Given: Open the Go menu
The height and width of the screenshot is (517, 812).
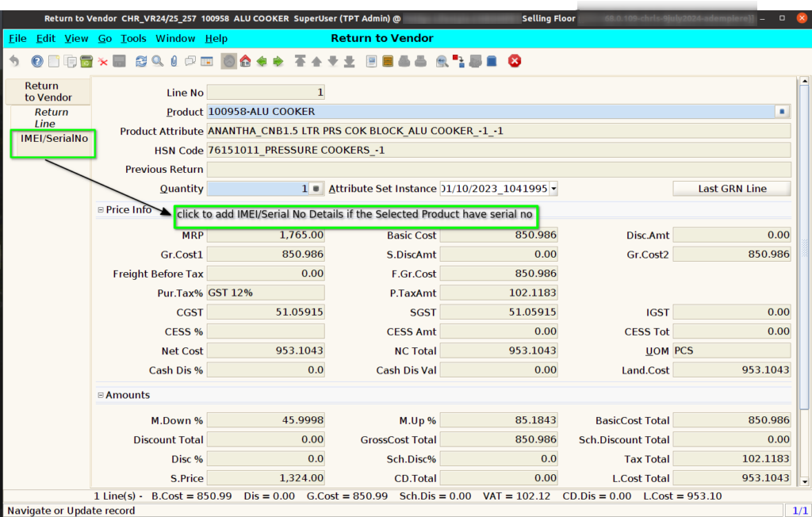Looking at the screenshot, I should pyautogui.click(x=105, y=38).
